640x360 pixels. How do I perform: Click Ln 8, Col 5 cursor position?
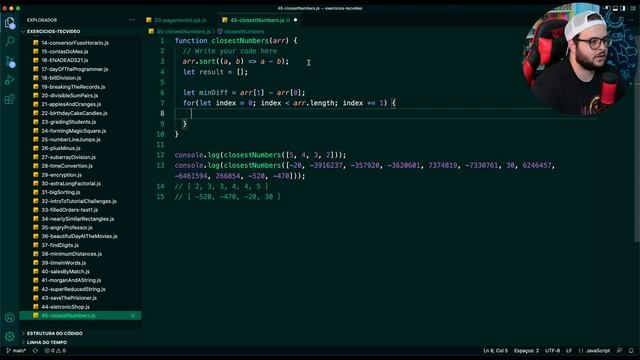[x=496, y=351]
